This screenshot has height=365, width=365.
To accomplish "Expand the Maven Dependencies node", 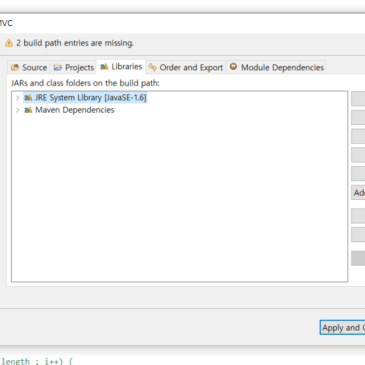I will tap(17, 110).
